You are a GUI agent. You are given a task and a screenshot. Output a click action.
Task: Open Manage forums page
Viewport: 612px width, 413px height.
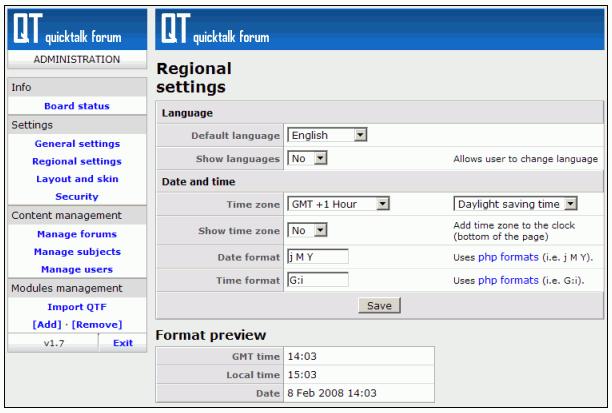pyautogui.click(x=77, y=234)
